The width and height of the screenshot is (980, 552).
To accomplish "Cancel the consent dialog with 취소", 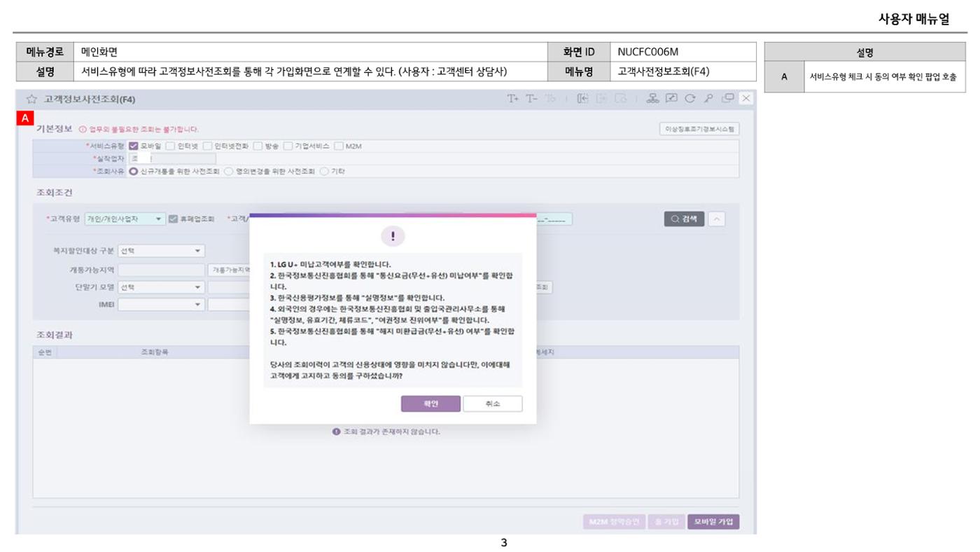I will click(493, 403).
